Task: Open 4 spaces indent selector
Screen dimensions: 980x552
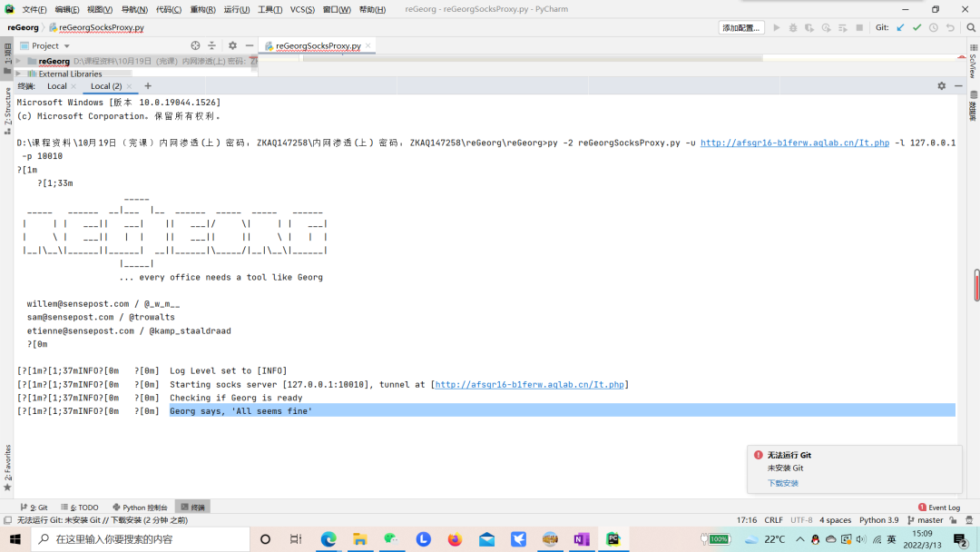Action: tap(835, 520)
